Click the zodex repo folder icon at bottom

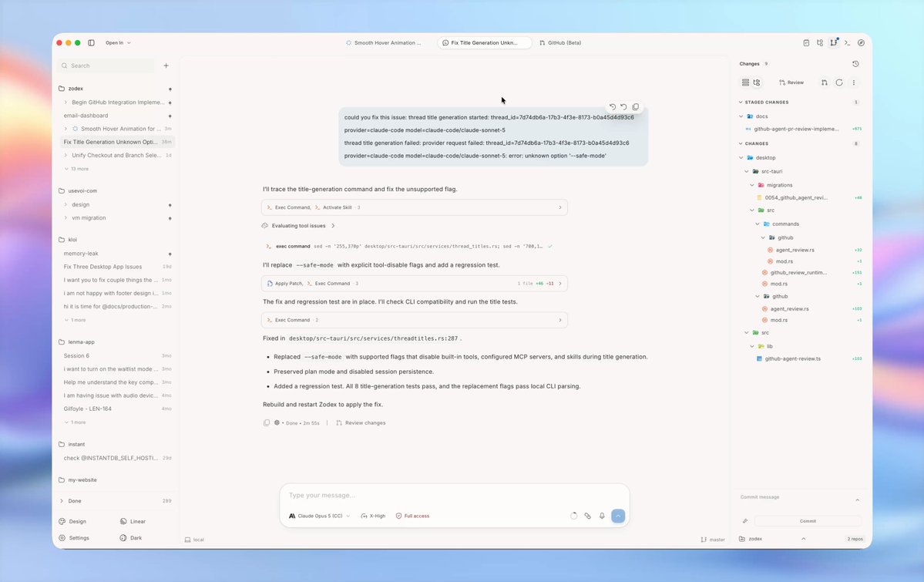[x=742, y=539]
